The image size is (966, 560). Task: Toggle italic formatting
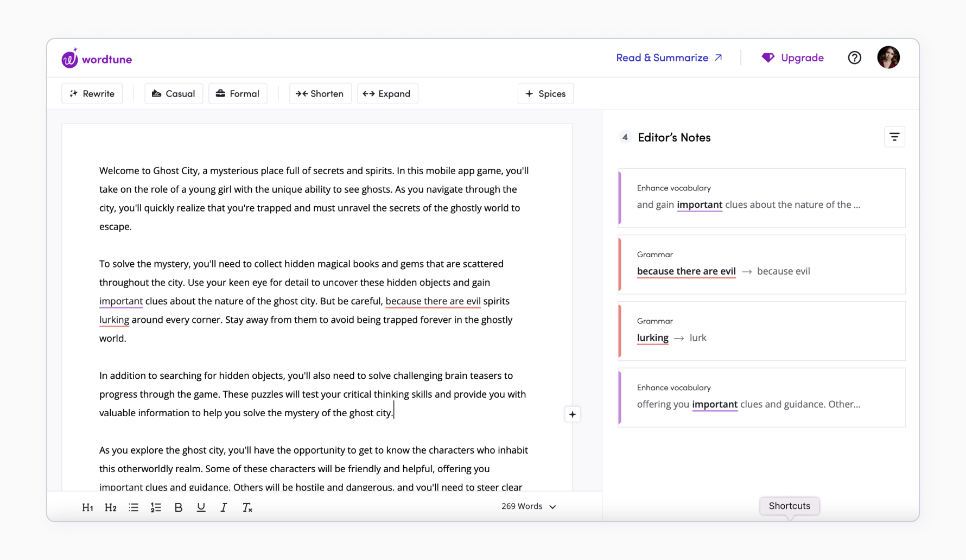pos(224,507)
